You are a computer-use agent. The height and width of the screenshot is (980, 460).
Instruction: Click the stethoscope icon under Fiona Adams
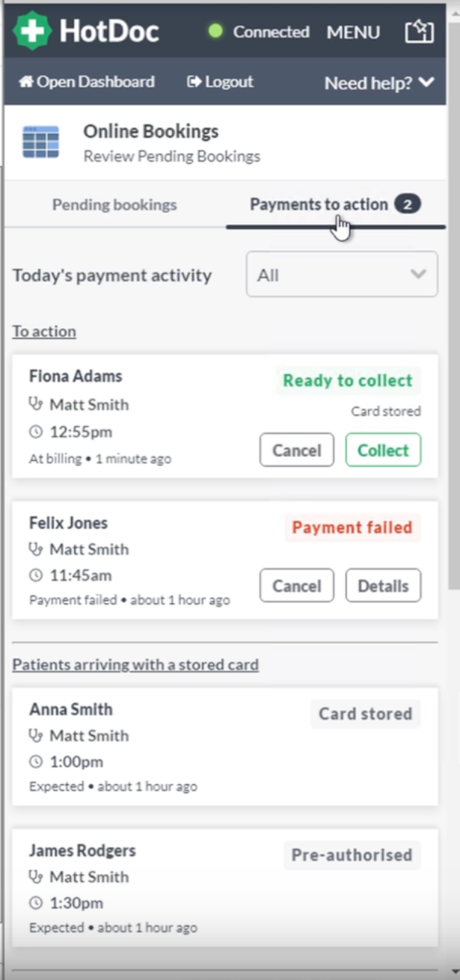point(36,404)
